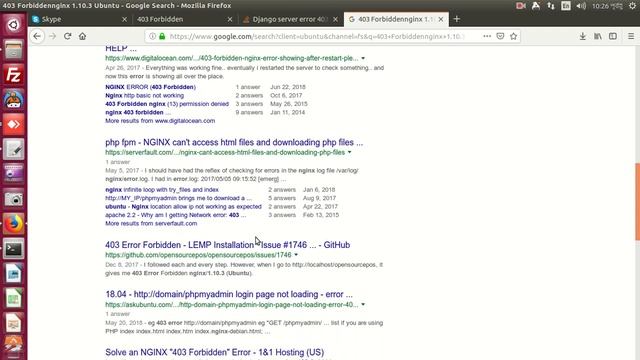This screenshot has width=640, height=360.
Task: Open the clock in top panel
Action: click(607, 6)
